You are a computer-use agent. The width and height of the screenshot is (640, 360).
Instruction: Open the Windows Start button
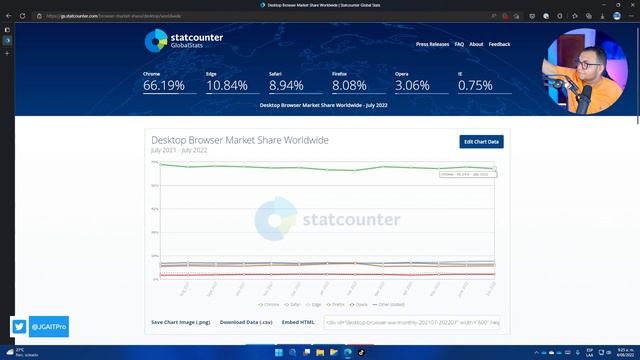click(279, 352)
